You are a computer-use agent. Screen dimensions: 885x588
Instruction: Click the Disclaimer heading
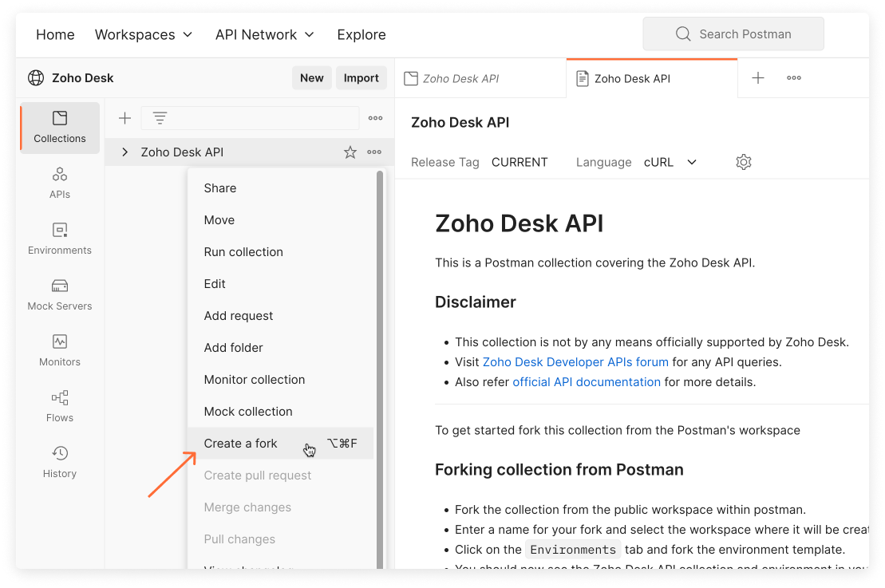pos(476,302)
